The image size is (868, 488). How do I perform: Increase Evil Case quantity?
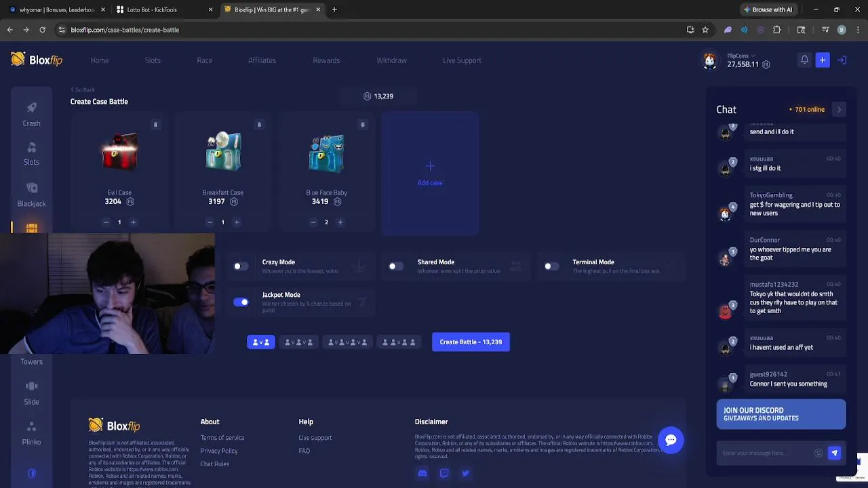133,222
